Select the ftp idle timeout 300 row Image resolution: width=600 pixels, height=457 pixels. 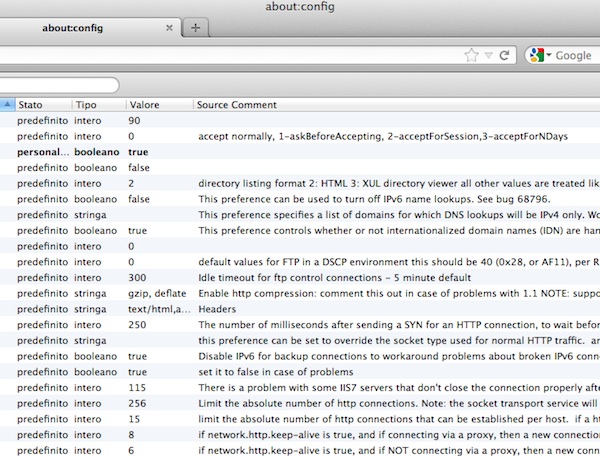300,277
